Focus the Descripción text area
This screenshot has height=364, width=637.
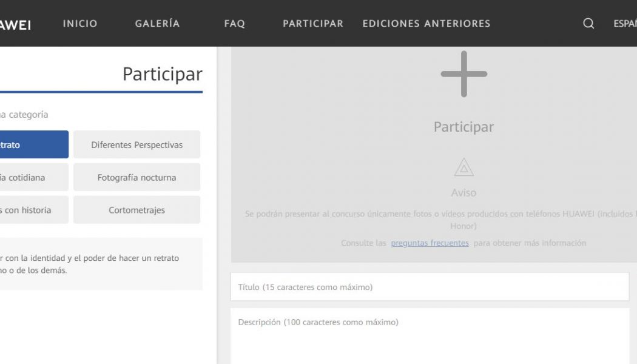(x=430, y=336)
